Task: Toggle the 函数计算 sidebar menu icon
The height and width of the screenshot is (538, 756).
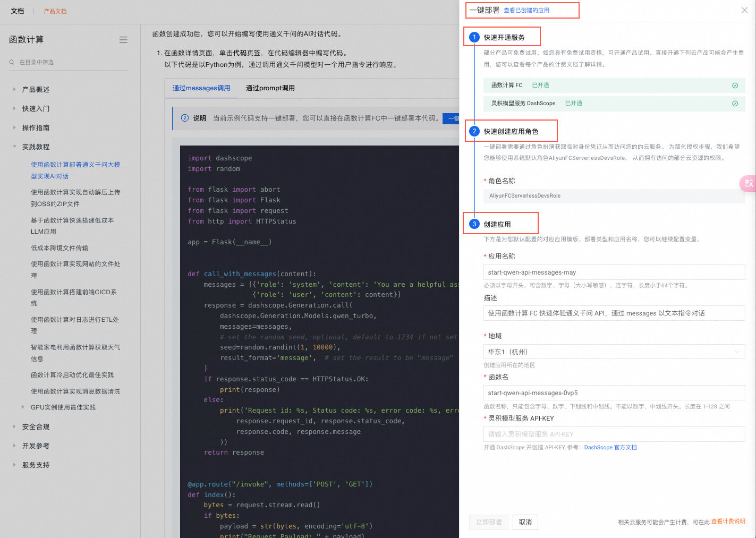Action: [123, 40]
